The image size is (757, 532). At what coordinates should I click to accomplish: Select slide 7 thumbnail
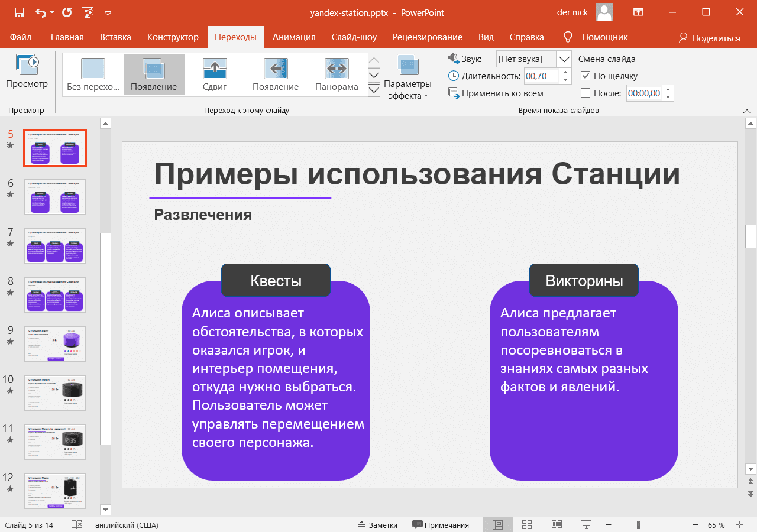55,246
